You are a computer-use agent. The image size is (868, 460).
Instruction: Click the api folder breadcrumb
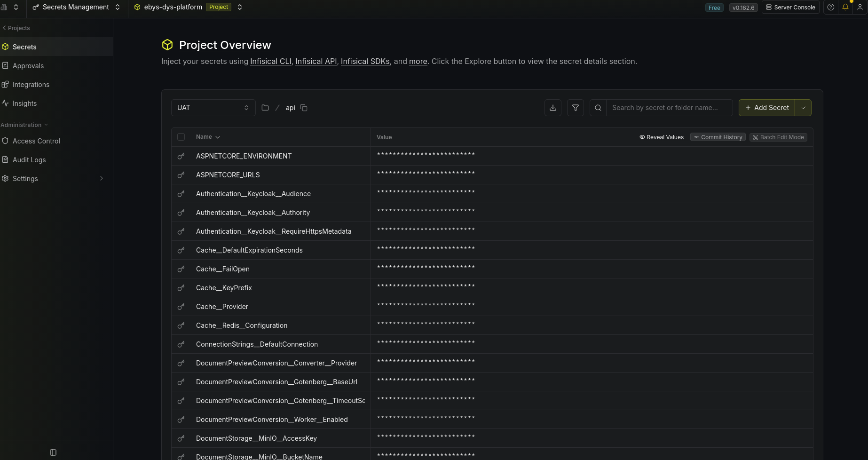point(291,108)
